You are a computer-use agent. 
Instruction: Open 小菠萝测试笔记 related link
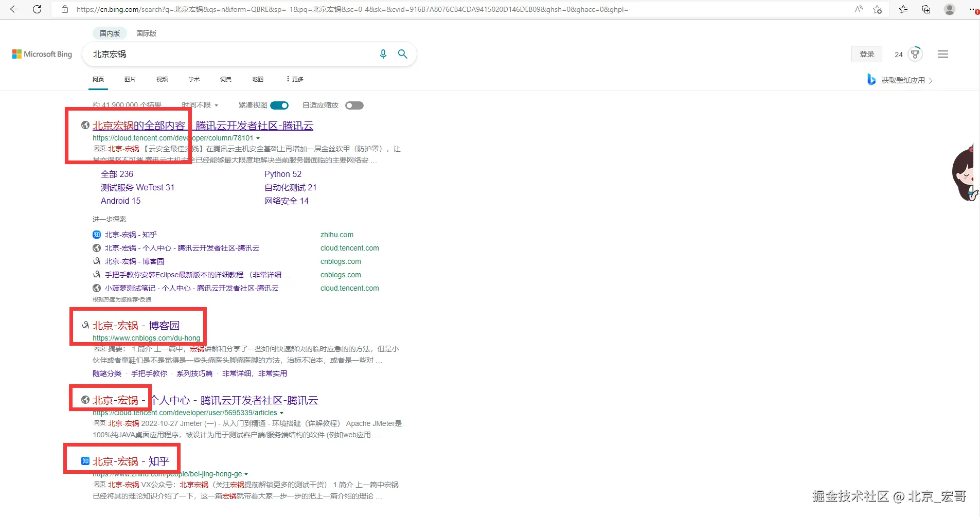tap(192, 288)
